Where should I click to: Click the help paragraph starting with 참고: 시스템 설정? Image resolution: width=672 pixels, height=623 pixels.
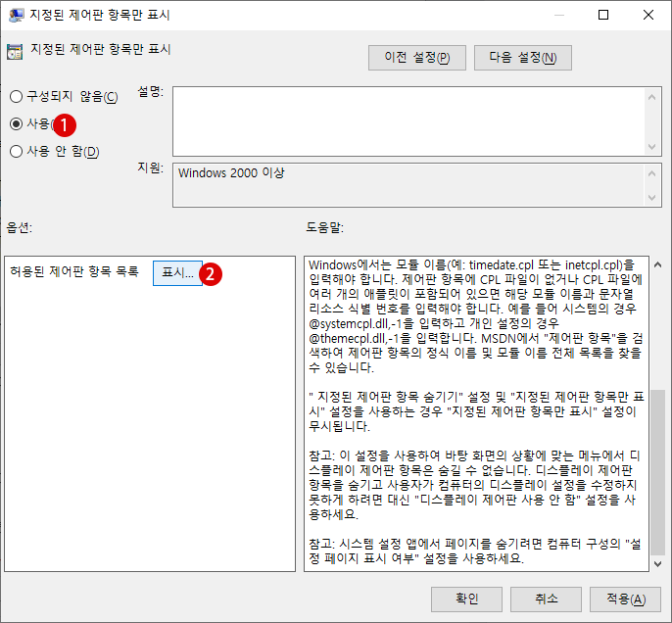click(475, 551)
